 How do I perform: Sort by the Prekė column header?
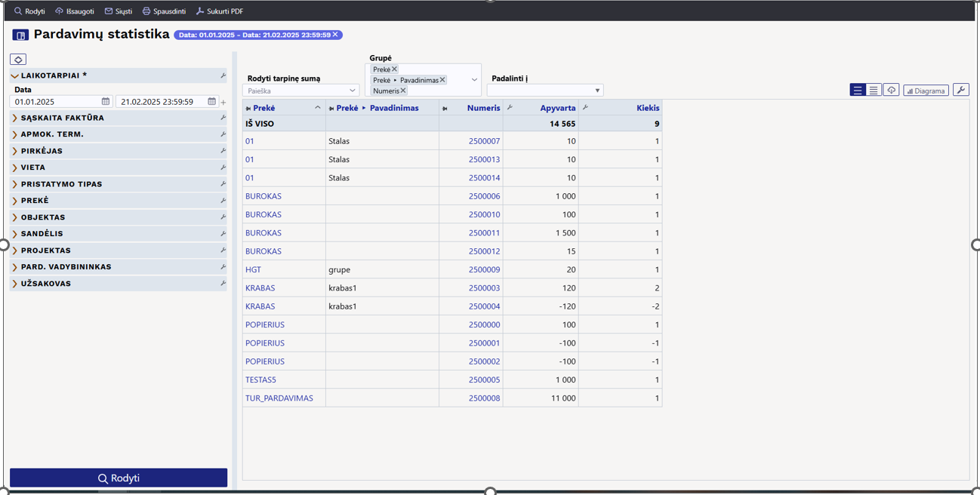(x=264, y=108)
